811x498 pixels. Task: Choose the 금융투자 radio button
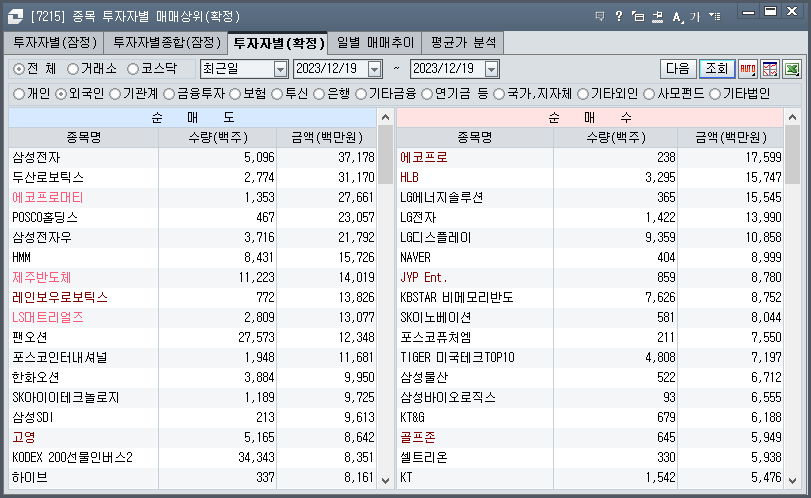click(169, 94)
